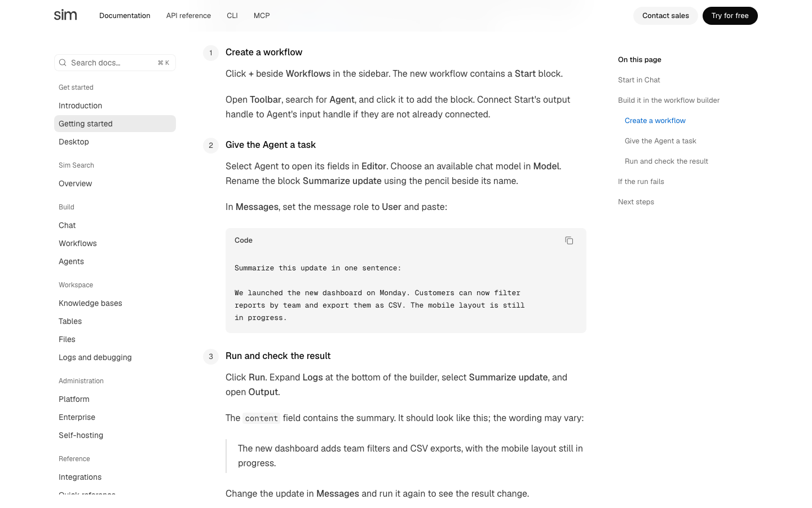Open the Self-hosting page
This screenshot has height=508, width=812.
pyautogui.click(x=115, y=435)
